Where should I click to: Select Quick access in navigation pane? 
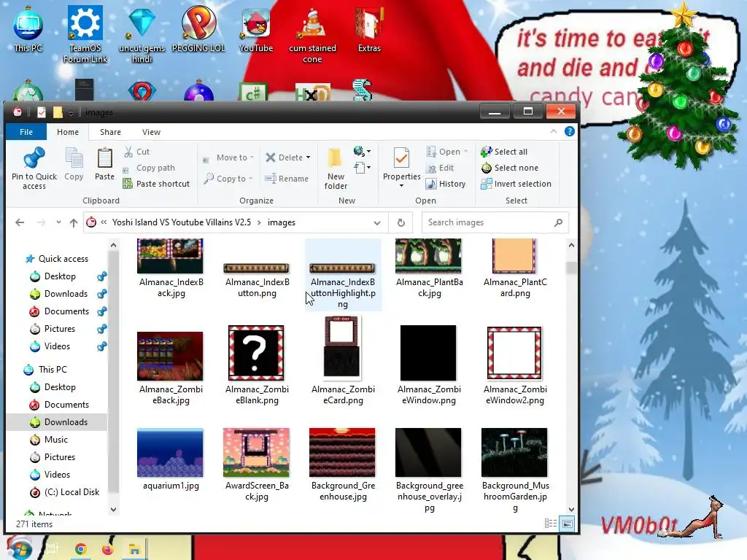63,259
